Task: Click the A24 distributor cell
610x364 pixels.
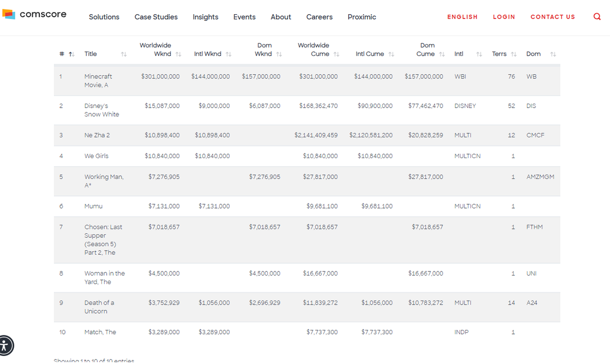Action: [x=532, y=302]
